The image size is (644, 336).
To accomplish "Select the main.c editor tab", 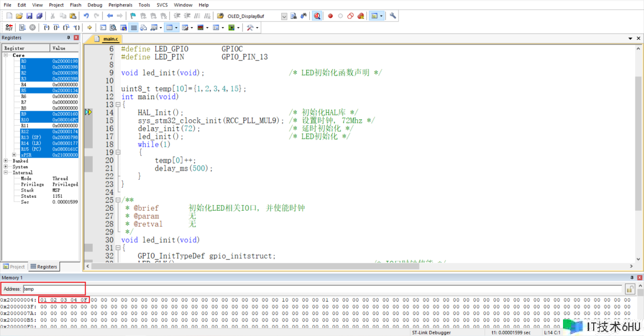I will click(110, 39).
